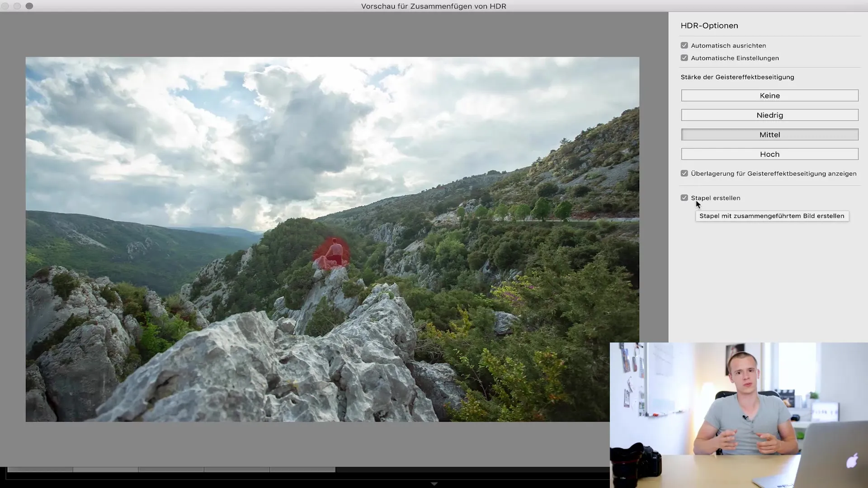Uncheck Automatisch ausrichten checkbox
This screenshot has height=488, width=868.
pyautogui.click(x=684, y=46)
